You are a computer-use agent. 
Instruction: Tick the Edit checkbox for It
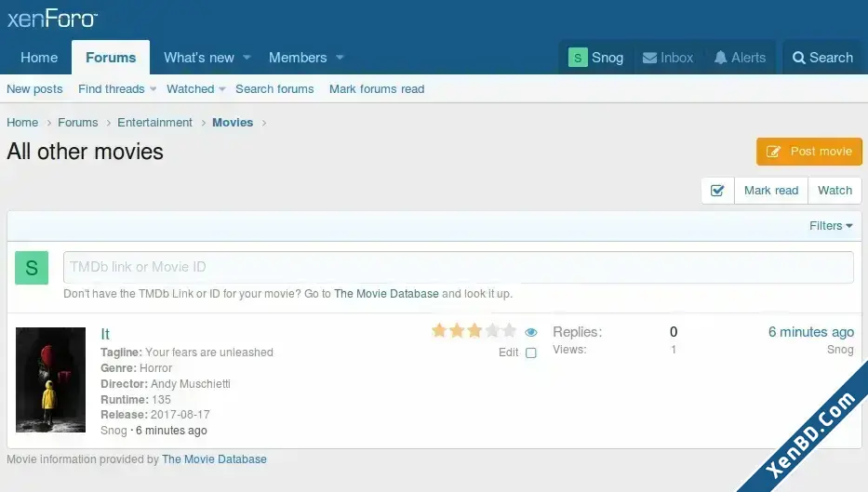[531, 353]
